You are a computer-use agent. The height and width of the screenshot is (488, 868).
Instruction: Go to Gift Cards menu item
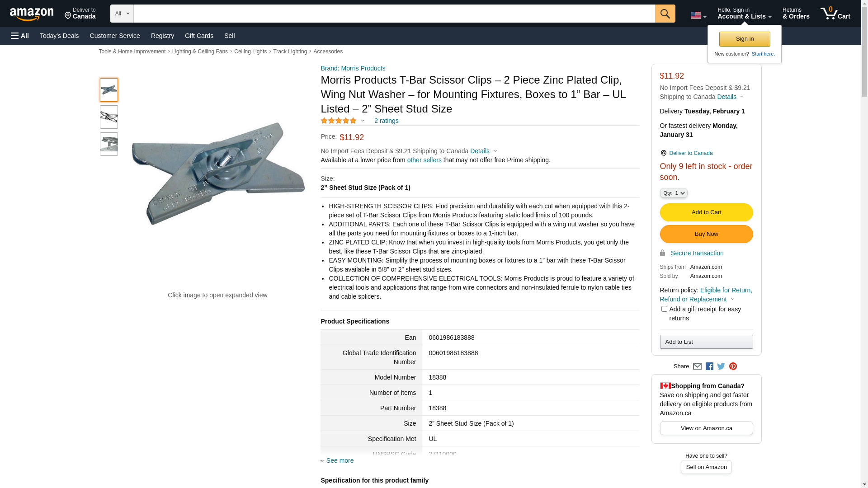(x=199, y=36)
